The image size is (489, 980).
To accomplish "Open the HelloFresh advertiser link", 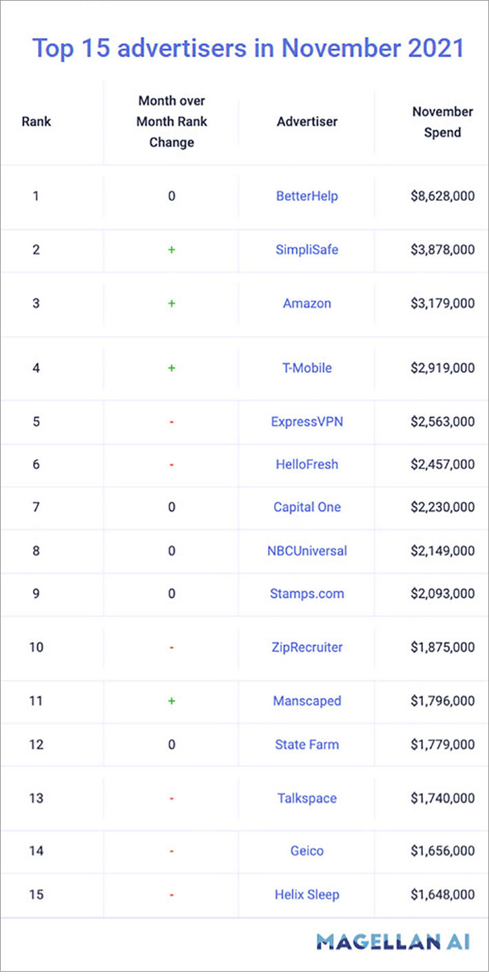I will 307,465.
